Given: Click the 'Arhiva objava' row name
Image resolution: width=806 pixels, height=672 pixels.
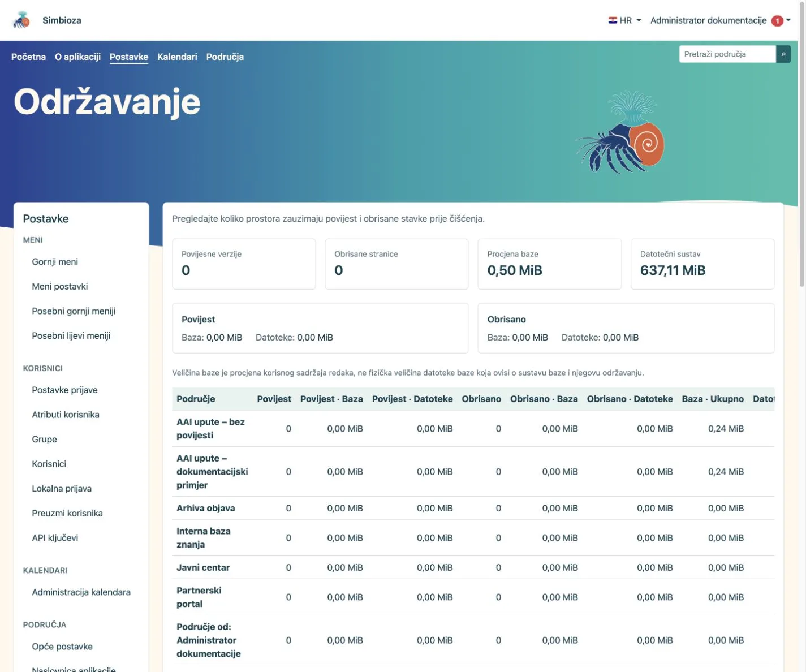Looking at the screenshot, I should tap(206, 508).
